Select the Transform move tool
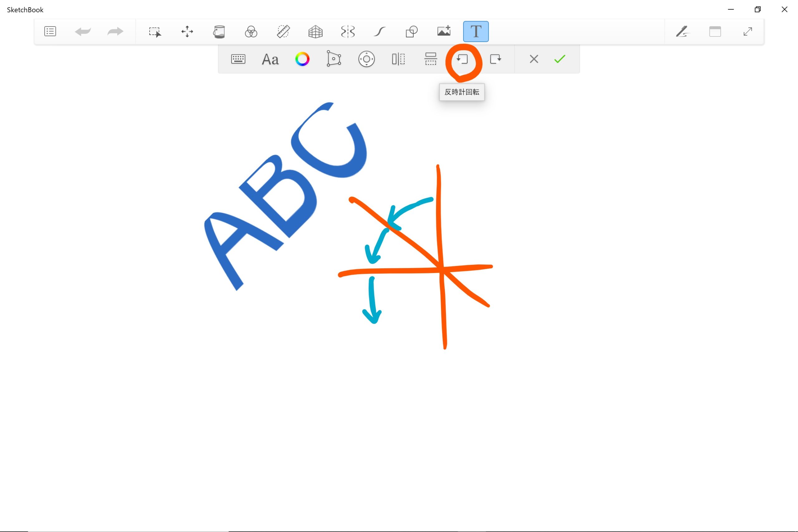Viewport: 798px width, 532px height. coord(187,31)
